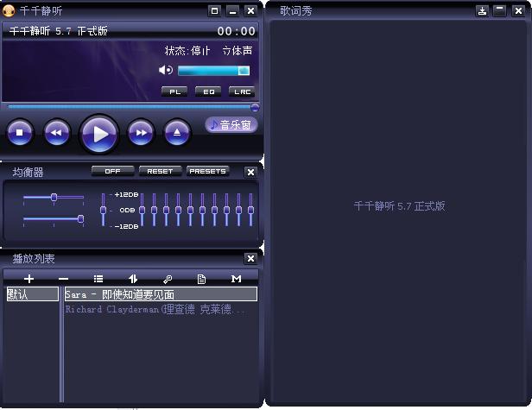Image resolution: width=532 pixels, height=410 pixels.
Task: Minimize the 千千静听 main window
Action: (x=233, y=11)
